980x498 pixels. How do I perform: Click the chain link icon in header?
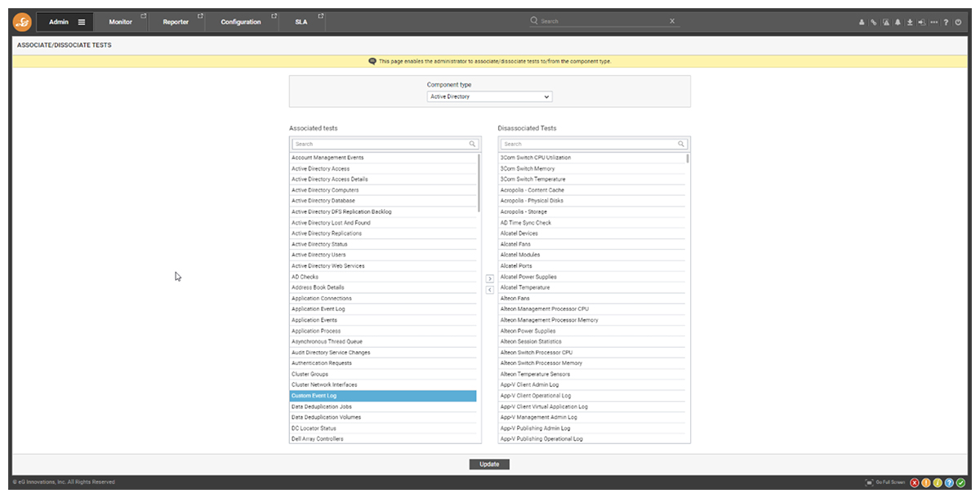(873, 22)
